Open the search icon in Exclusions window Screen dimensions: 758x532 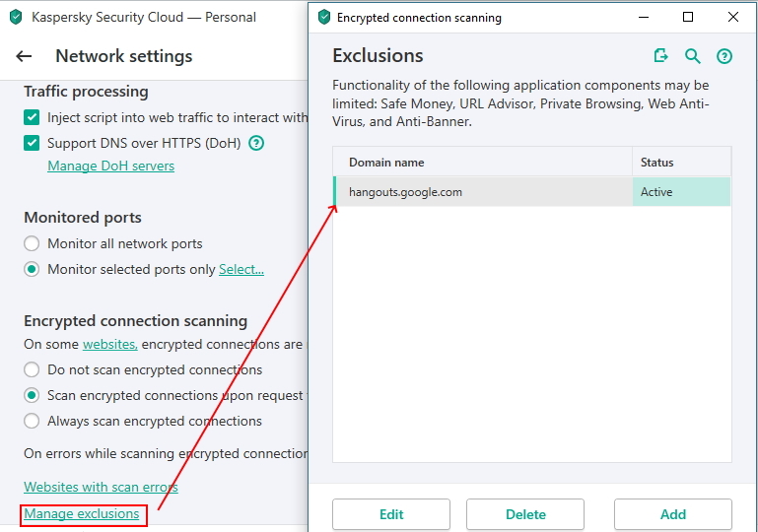coord(692,56)
